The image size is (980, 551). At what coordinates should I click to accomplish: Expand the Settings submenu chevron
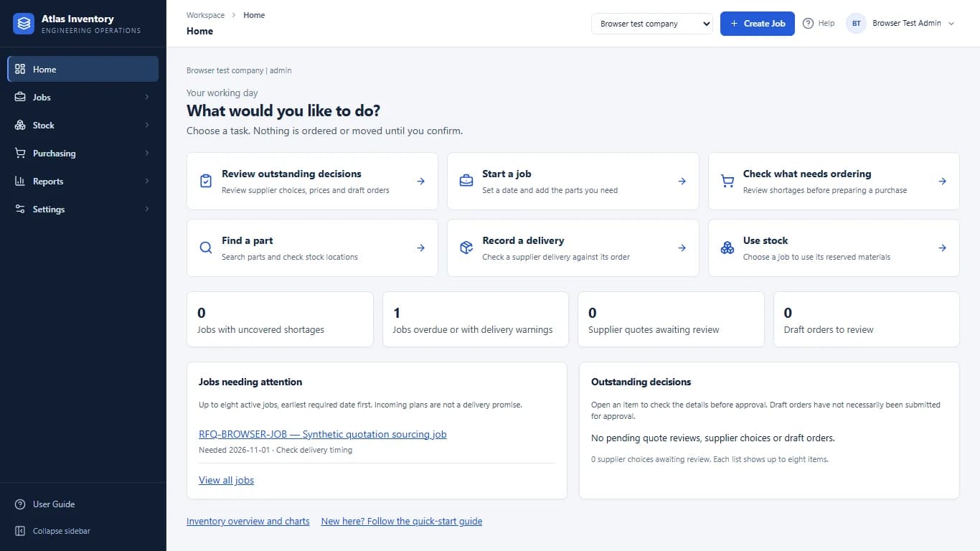click(147, 209)
